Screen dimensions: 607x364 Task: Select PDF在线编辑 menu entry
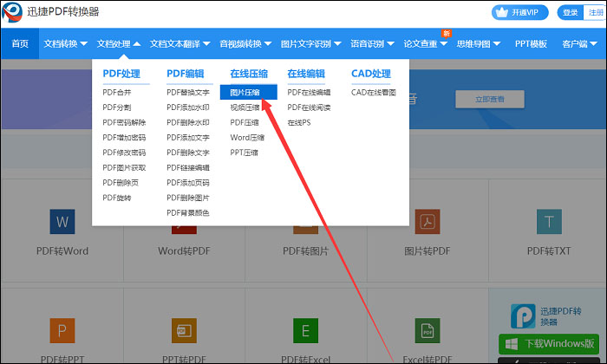[x=309, y=93]
